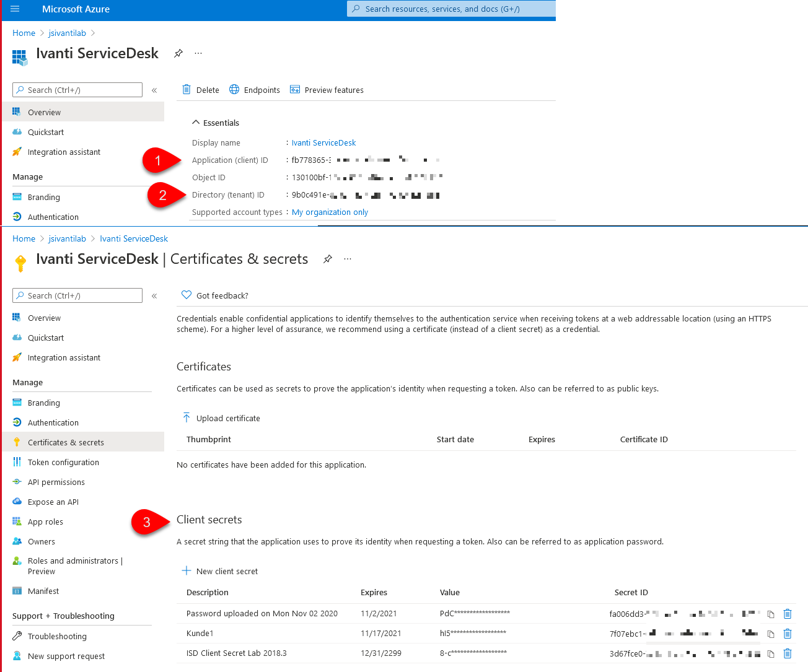Delete the ISD Client Secret Lab 2018.3 secret
This screenshot has width=808, height=672.
coord(788,653)
